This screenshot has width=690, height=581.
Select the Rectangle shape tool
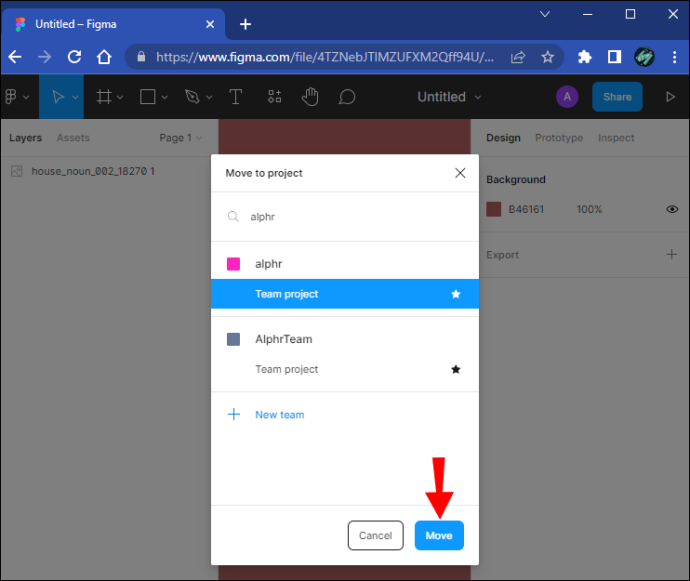click(x=147, y=96)
